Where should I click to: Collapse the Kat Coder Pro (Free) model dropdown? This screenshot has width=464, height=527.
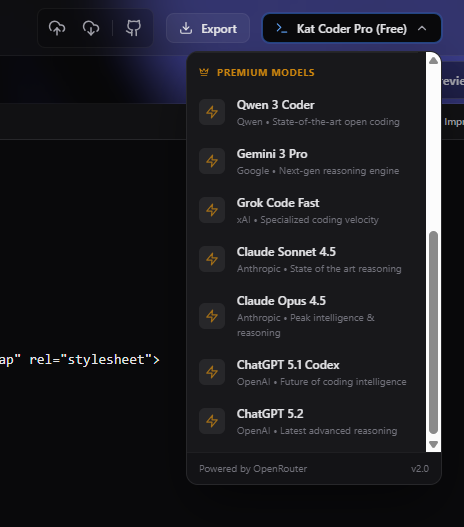pos(351,28)
